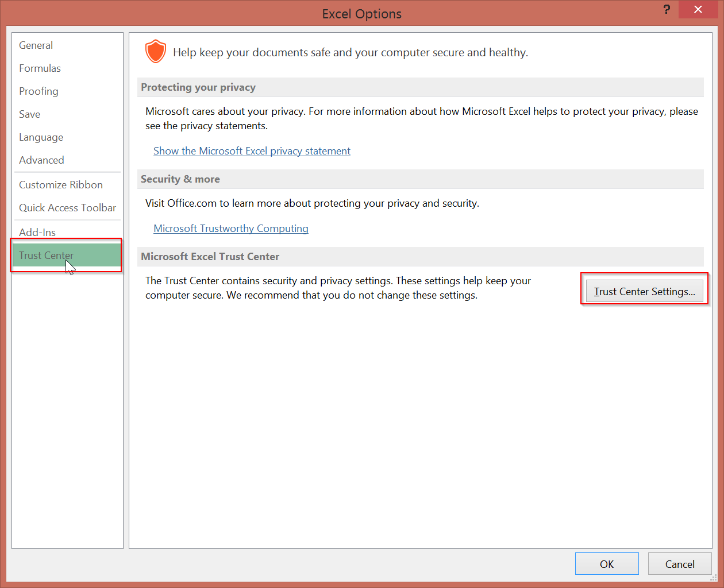724x588 pixels.
Task: Dismiss the dialog with Cancel
Action: pos(680,564)
